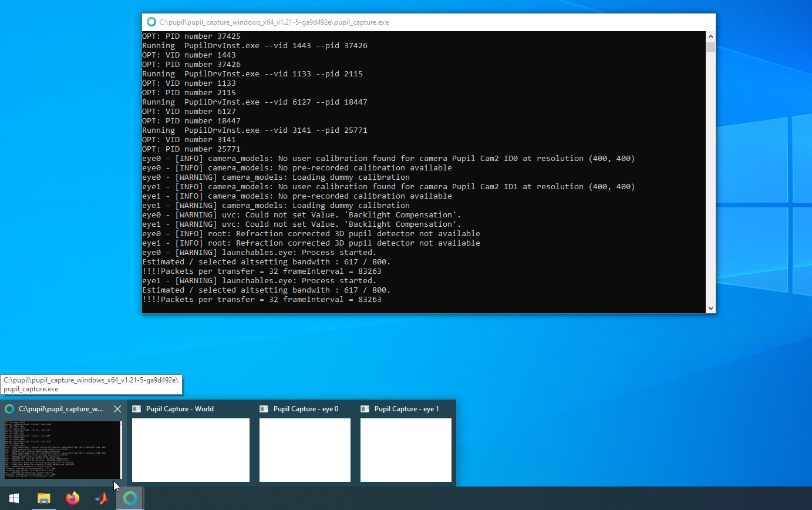The image size is (812, 510).
Task: Launch Firefox from the taskbar
Action: pos(72,498)
